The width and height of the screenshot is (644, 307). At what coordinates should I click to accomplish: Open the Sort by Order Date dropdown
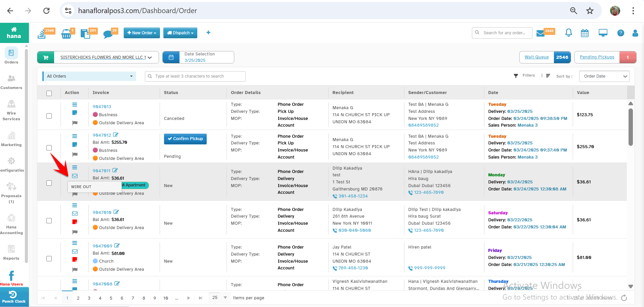604,76
